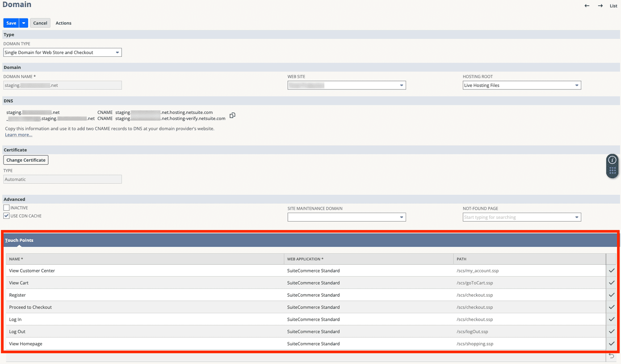621x364 pixels.
Task: Click checkmark icon for View Customer Center row
Action: pos(612,271)
